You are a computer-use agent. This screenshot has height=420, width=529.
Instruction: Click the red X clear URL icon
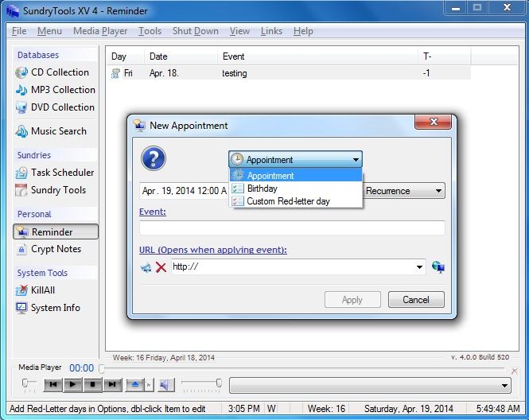pos(161,267)
